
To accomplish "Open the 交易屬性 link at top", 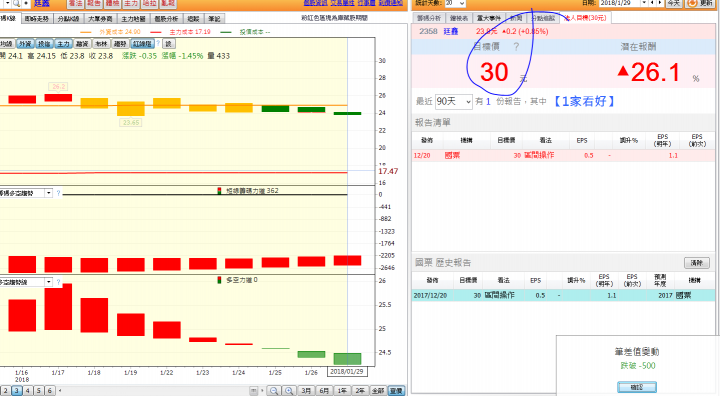I will [342, 3].
